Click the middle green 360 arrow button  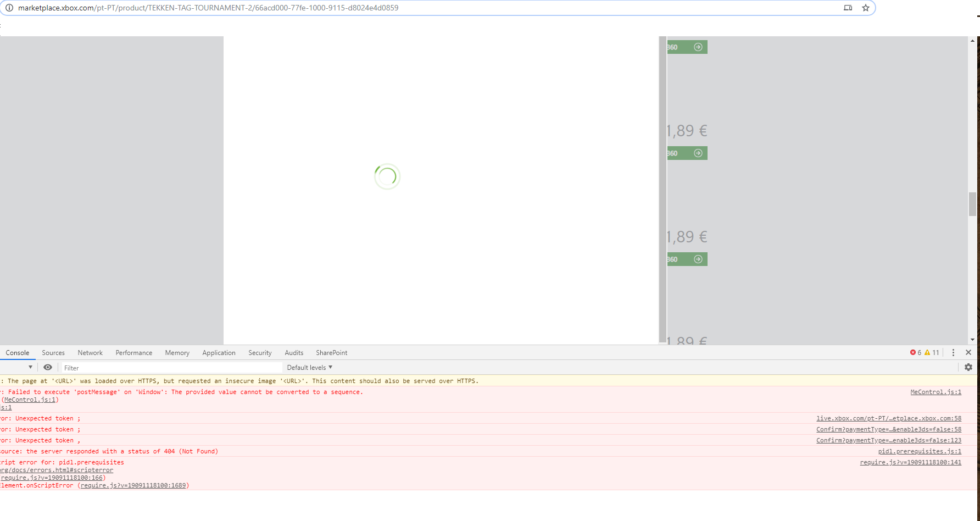(x=687, y=153)
